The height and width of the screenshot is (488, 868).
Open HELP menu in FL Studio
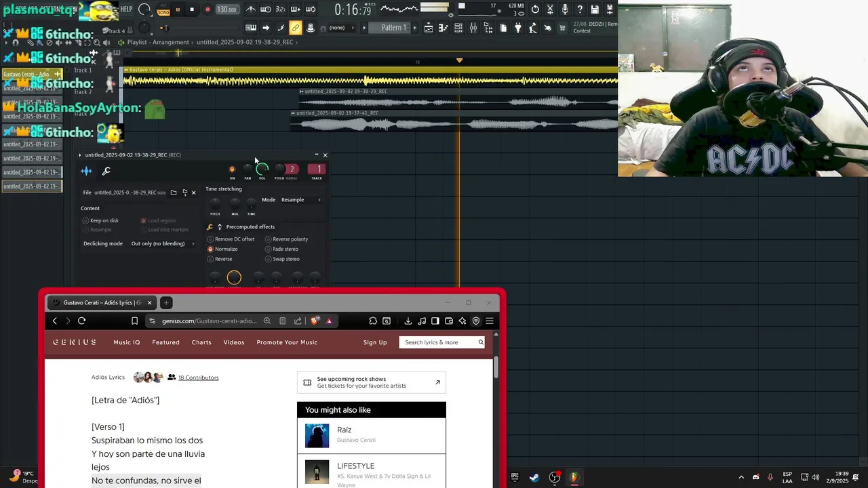(126, 9)
